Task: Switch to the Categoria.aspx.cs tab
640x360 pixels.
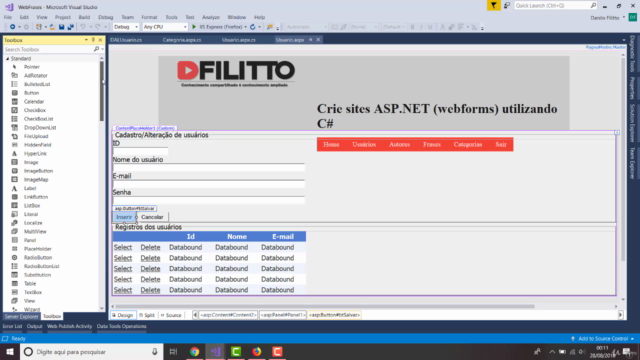Action: click(x=182, y=40)
